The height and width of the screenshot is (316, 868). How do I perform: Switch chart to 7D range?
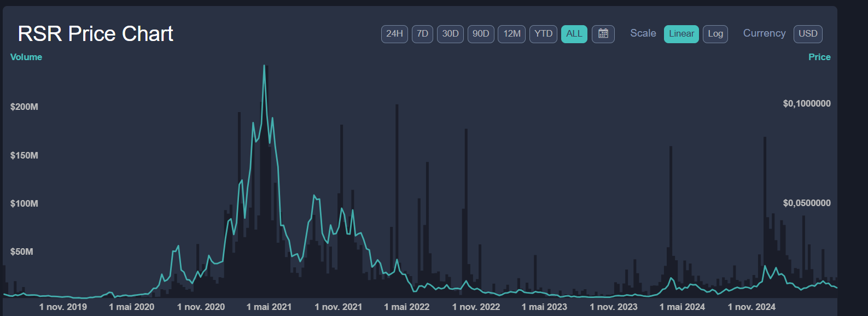pos(422,34)
